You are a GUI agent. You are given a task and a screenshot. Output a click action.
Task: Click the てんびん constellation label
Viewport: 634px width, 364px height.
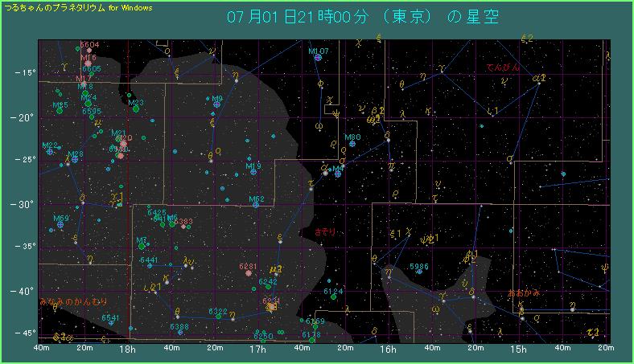click(x=504, y=67)
